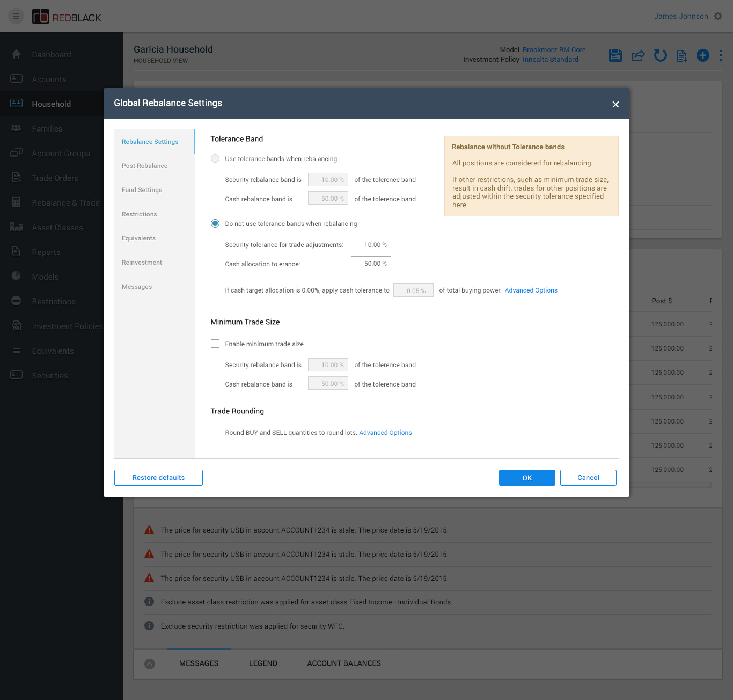Open user settings gear icon
The image size is (733, 700).
point(718,16)
